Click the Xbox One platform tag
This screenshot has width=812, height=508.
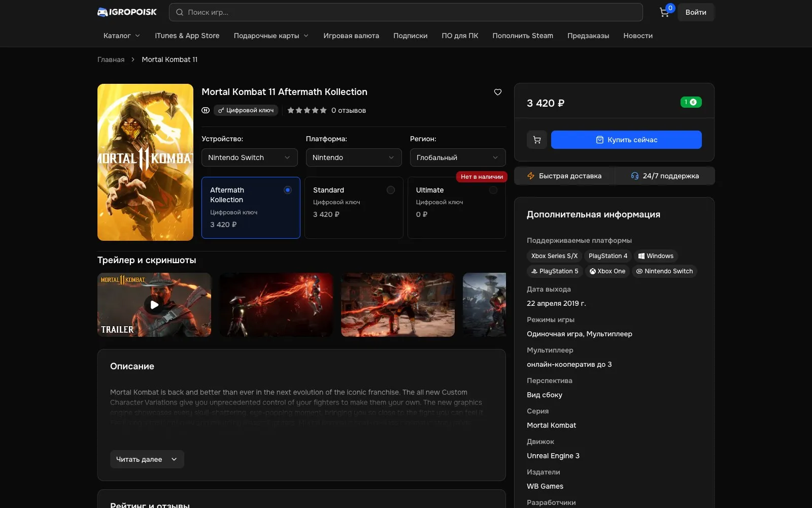607,271
